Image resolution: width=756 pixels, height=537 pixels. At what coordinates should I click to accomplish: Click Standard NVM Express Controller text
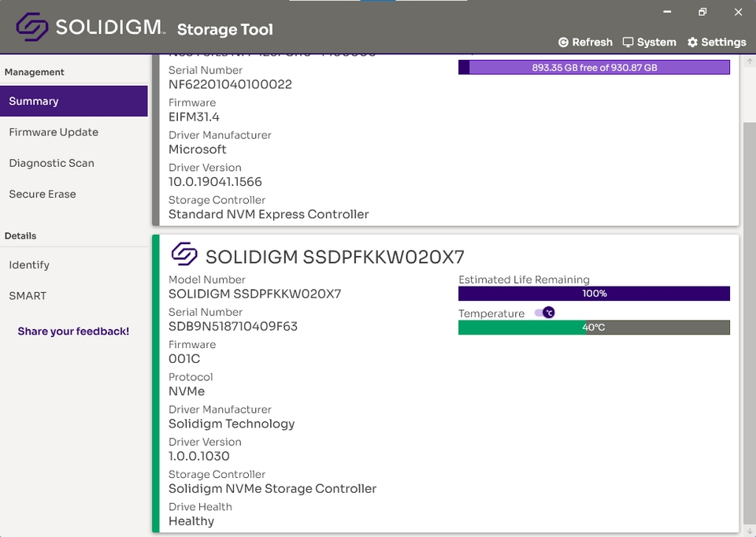tap(269, 214)
